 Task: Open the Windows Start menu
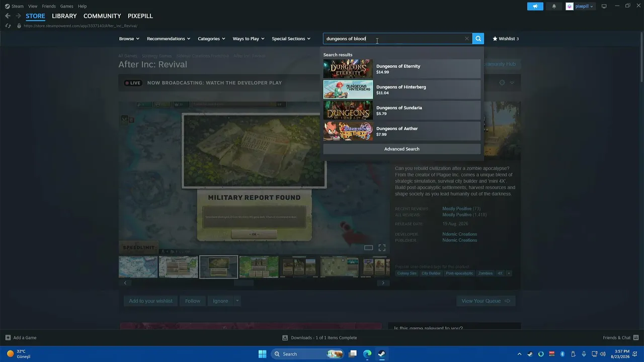pos(262,354)
